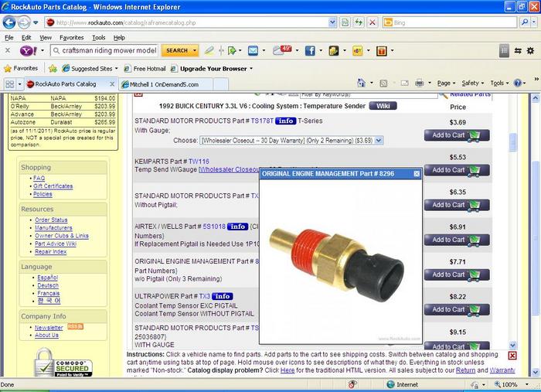This screenshot has width=541, height=392.
Task: Click part number TW116 link
Action: pos(199,161)
